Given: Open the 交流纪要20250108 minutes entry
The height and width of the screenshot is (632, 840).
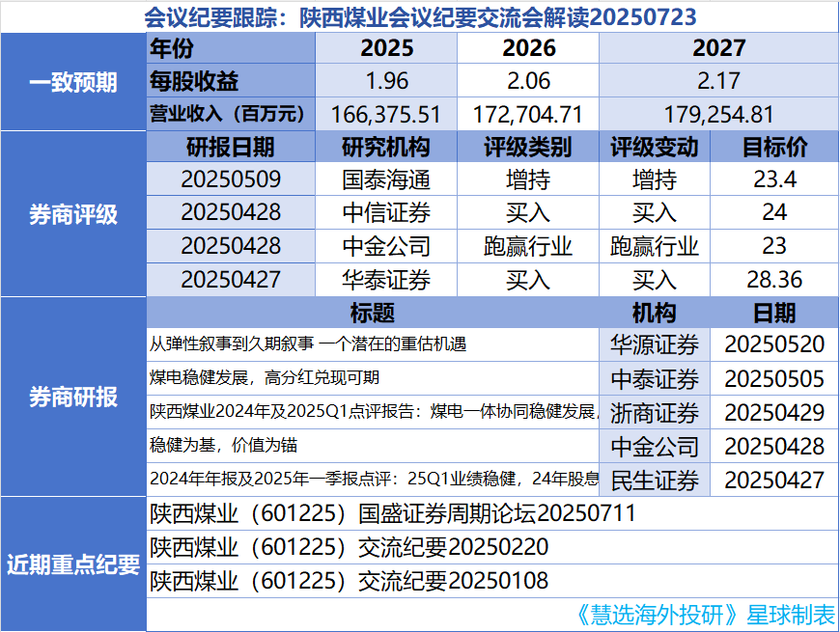Looking at the screenshot, I should click(492, 581).
